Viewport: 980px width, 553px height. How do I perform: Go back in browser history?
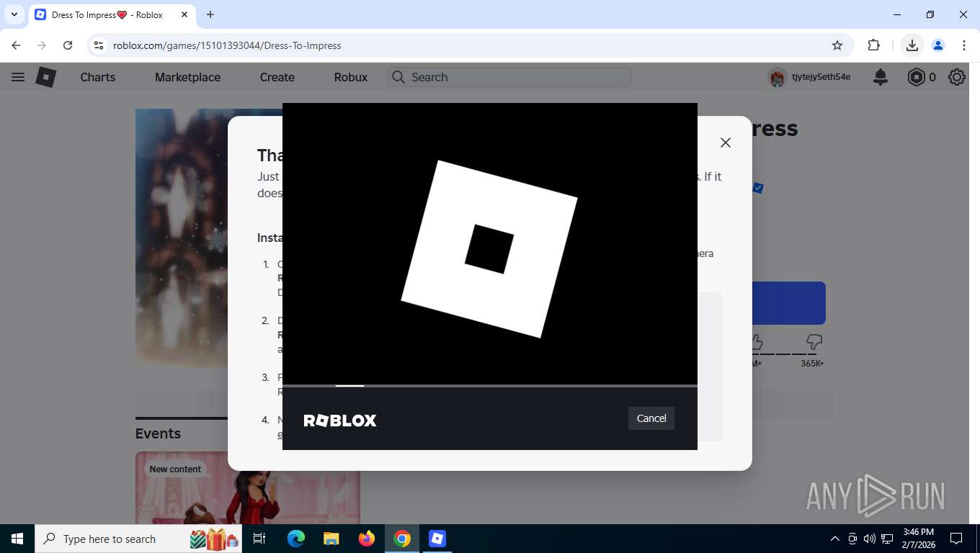click(x=16, y=45)
